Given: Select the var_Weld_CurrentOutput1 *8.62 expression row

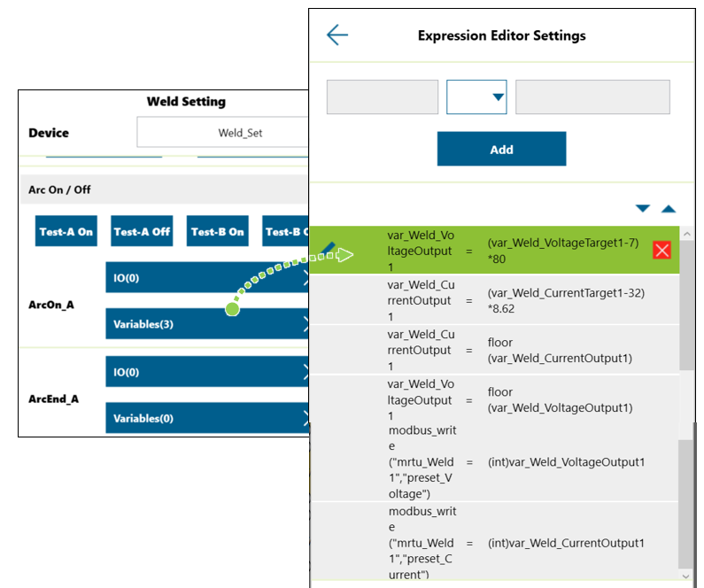Looking at the screenshot, I should pyautogui.click(x=496, y=300).
